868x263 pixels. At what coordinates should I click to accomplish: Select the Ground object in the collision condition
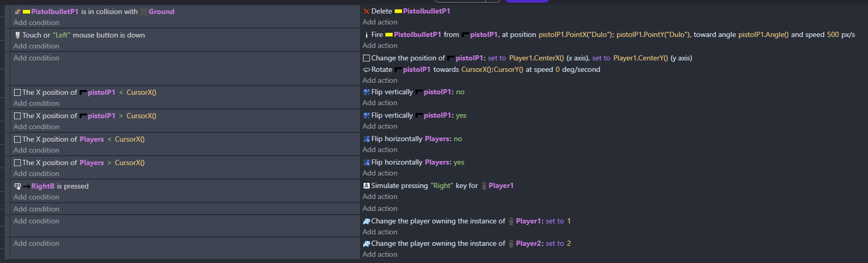pos(161,12)
